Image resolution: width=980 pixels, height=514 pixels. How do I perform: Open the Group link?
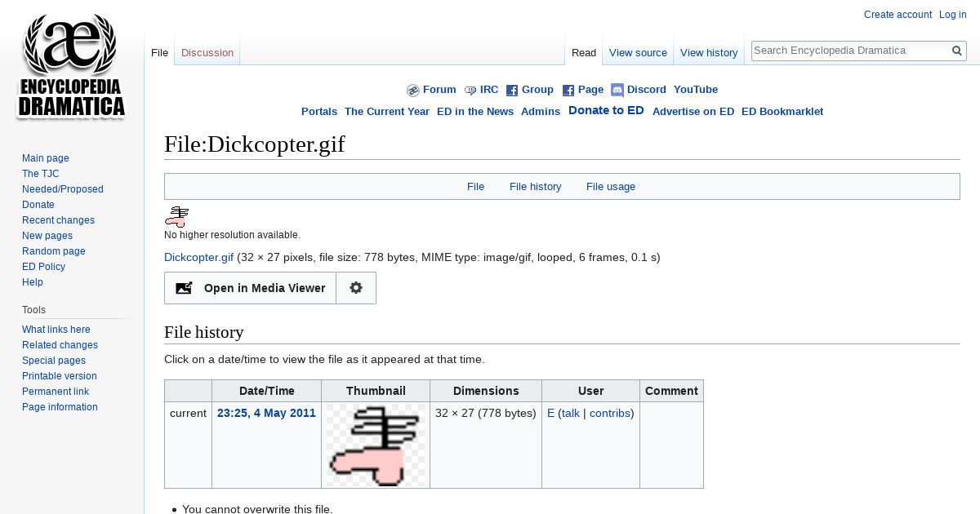point(537,90)
